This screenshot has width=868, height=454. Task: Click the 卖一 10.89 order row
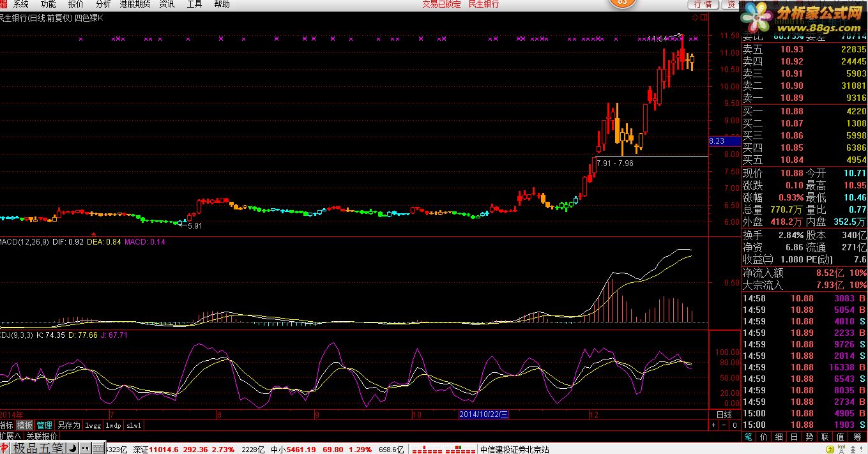(804, 98)
